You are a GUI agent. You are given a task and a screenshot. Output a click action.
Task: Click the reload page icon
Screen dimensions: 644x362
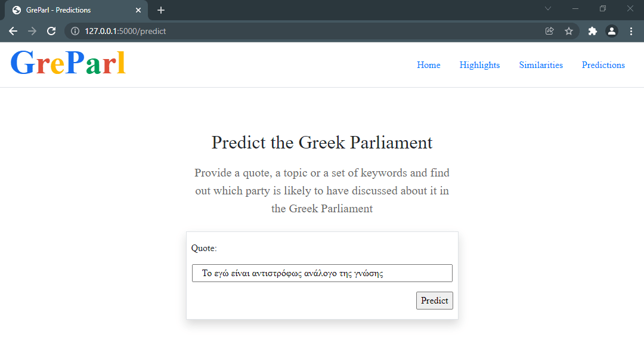click(51, 31)
